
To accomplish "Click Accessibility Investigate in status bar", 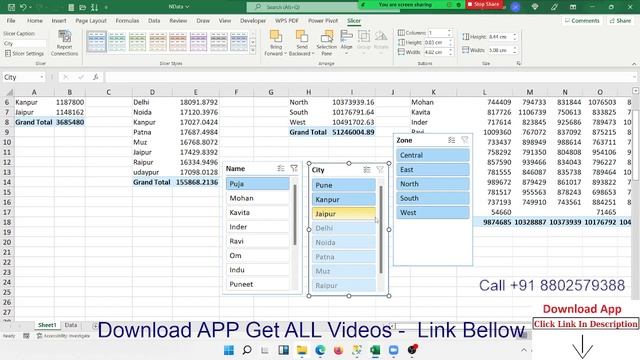I will pos(63,336).
